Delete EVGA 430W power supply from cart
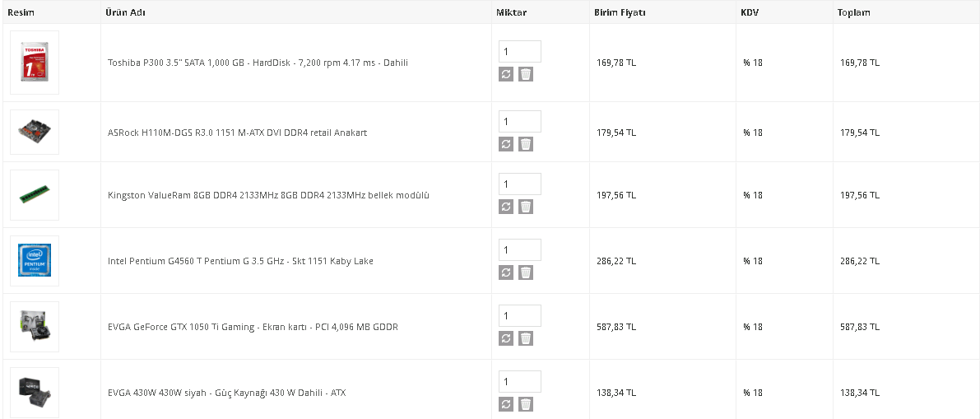 526,404
